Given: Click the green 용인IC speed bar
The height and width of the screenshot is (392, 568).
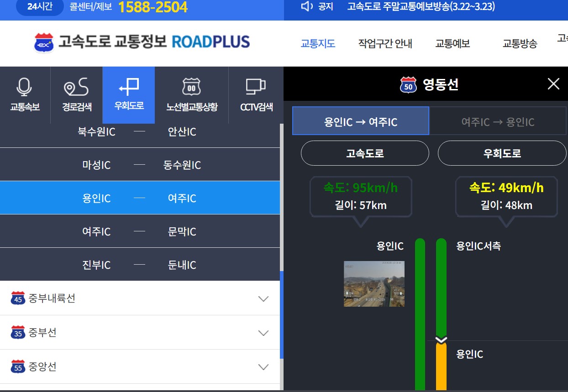Looking at the screenshot, I should 420,297.
